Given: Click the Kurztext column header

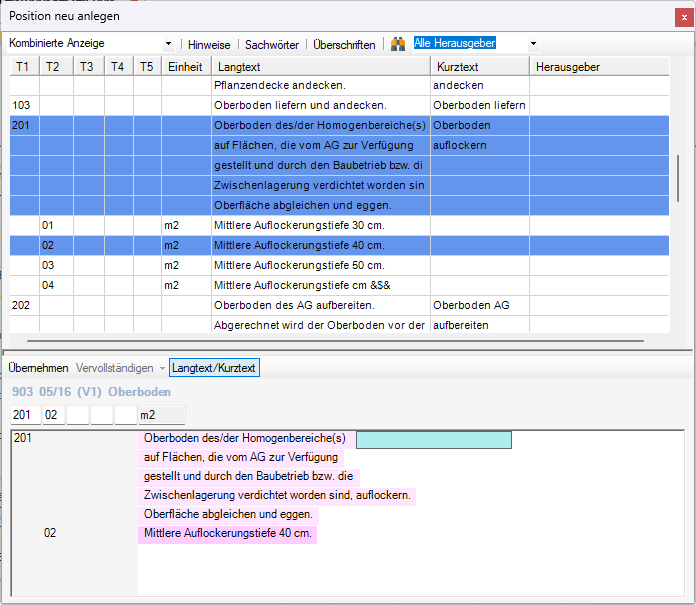Looking at the screenshot, I should 480,67.
